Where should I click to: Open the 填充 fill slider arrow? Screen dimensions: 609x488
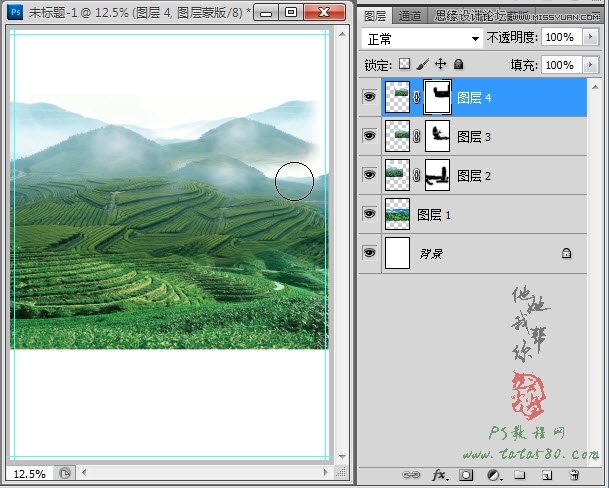590,65
